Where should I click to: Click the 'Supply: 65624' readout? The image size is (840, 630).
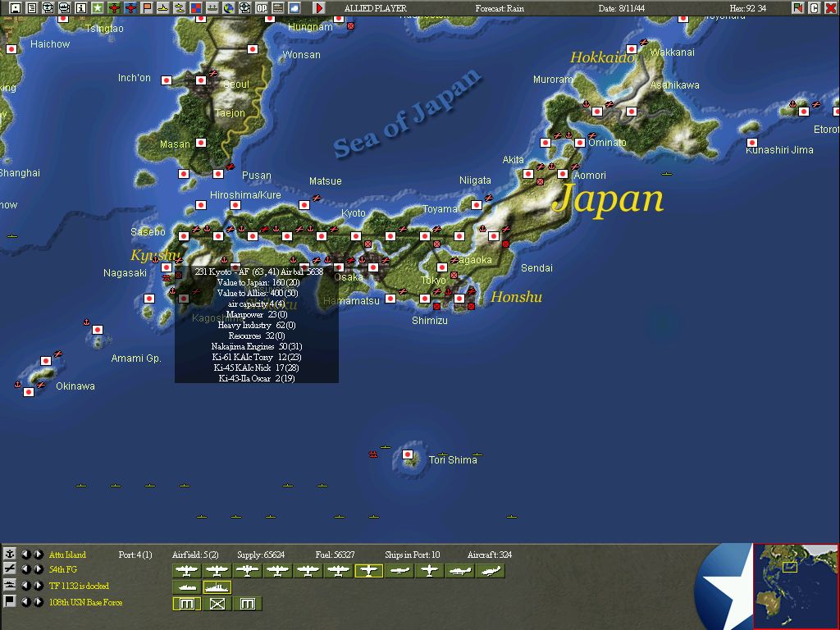point(261,555)
